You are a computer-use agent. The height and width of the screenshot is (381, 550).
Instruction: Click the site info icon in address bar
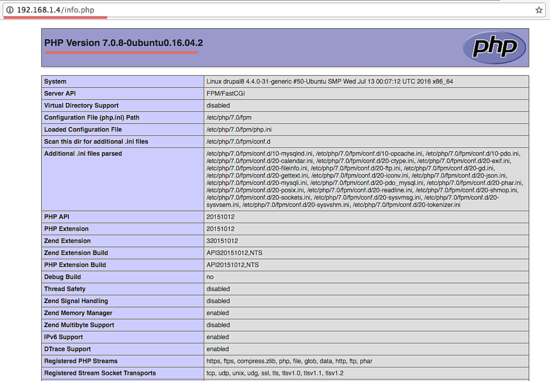click(x=9, y=10)
